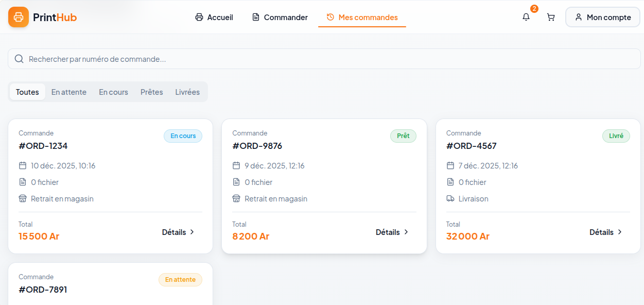Open the notifications bell icon
This screenshot has height=305, width=644.
[526, 17]
